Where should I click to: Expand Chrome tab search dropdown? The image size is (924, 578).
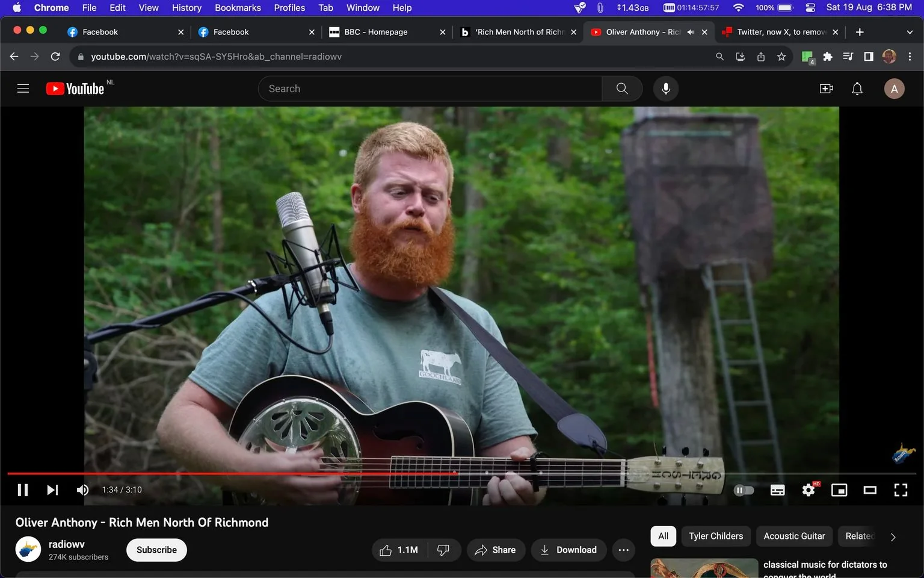tap(909, 32)
